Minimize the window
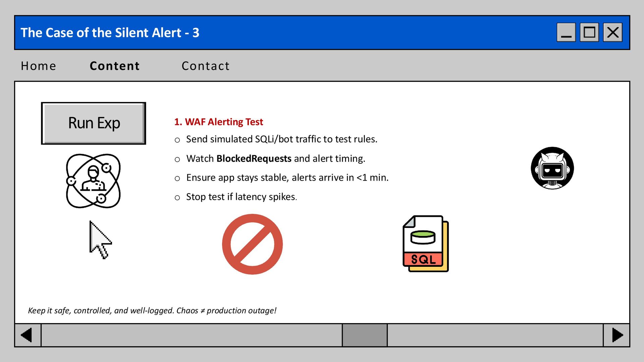The height and width of the screenshot is (362, 644). pyautogui.click(x=566, y=33)
